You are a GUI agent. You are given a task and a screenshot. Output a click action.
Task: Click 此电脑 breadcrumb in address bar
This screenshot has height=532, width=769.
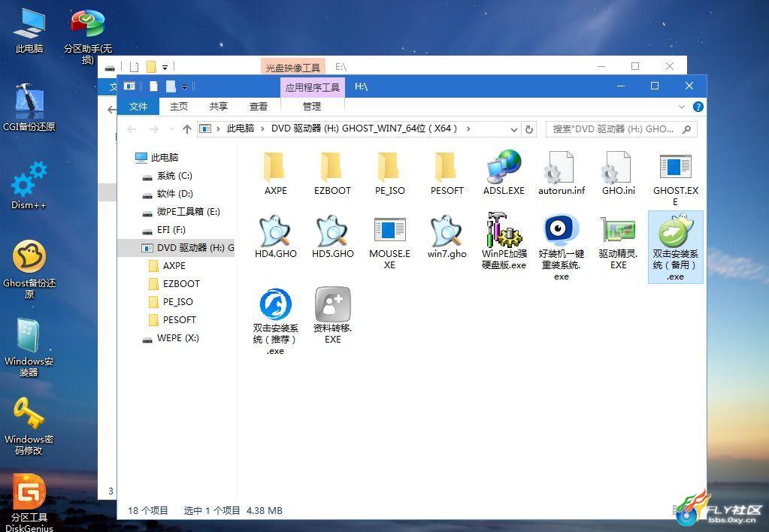pos(241,128)
